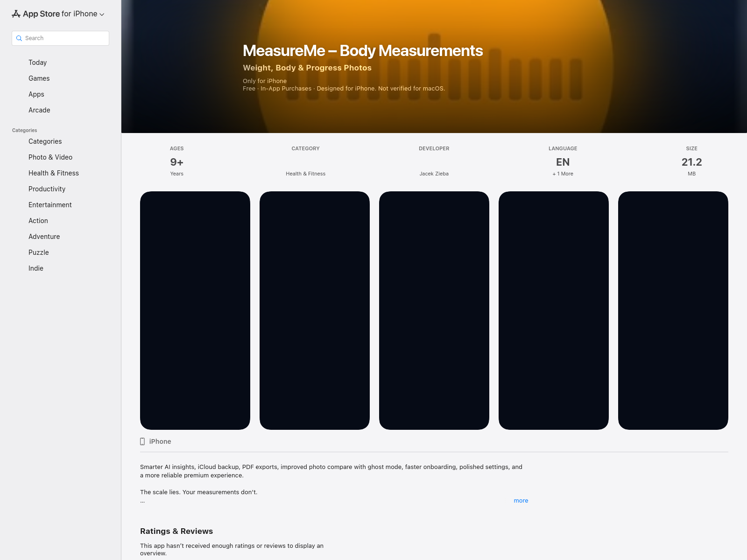Screen dimensions: 747x560
Task: Click the App Store logo icon
Action: (16, 14)
